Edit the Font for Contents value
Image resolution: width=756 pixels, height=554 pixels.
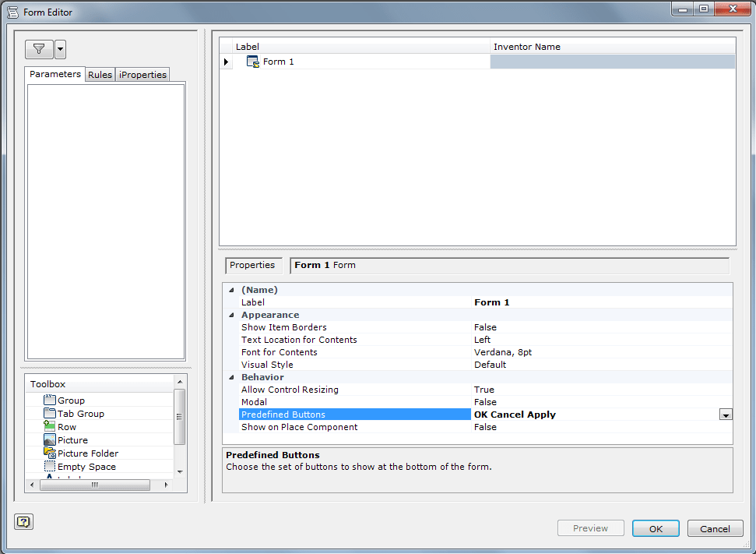coord(545,351)
